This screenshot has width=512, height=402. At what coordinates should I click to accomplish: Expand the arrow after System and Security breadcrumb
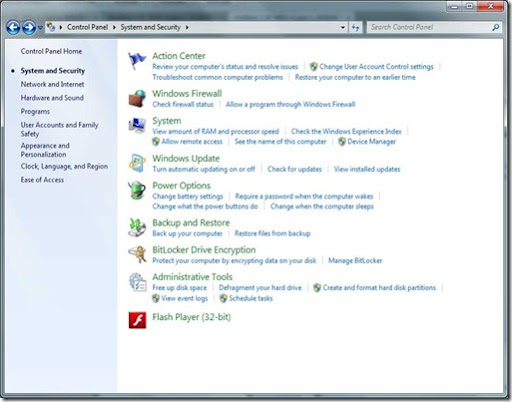[x=187, y=27]
